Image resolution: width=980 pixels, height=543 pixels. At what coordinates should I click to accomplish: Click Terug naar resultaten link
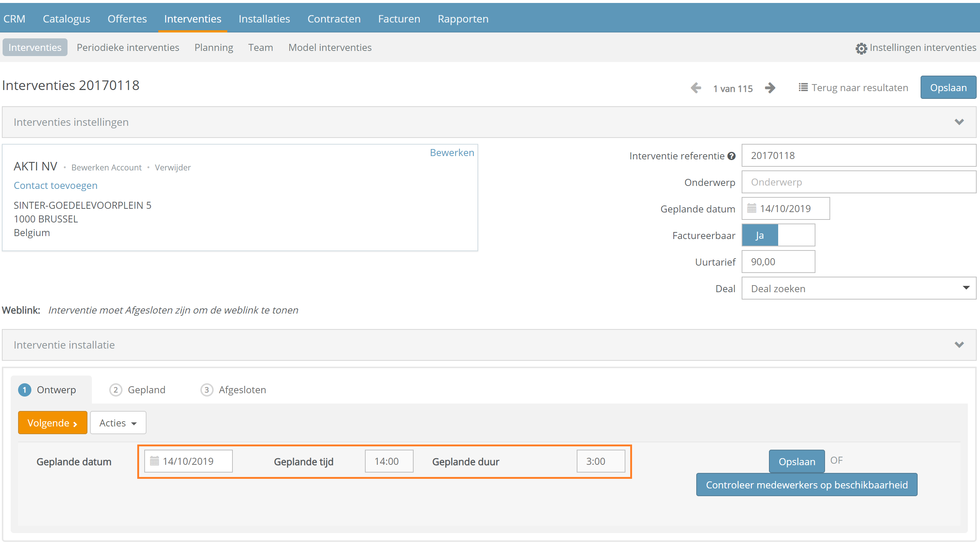coord(860,87)
